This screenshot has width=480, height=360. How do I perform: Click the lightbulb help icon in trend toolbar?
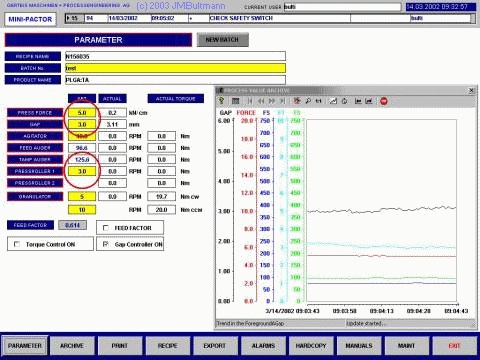click(x=222, y=101)
